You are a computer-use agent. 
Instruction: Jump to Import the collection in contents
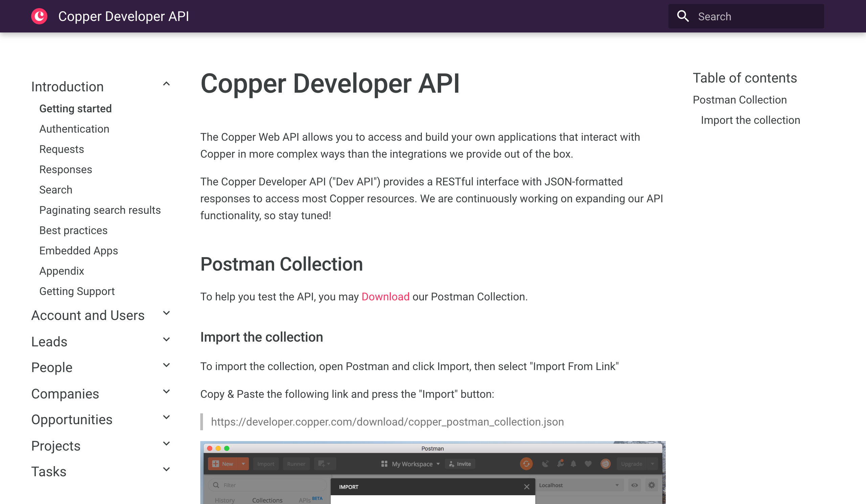click(x=750, y=120)
